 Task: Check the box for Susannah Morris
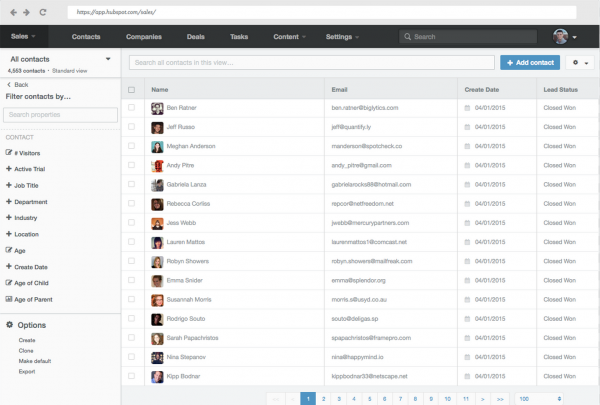[132, 299]
